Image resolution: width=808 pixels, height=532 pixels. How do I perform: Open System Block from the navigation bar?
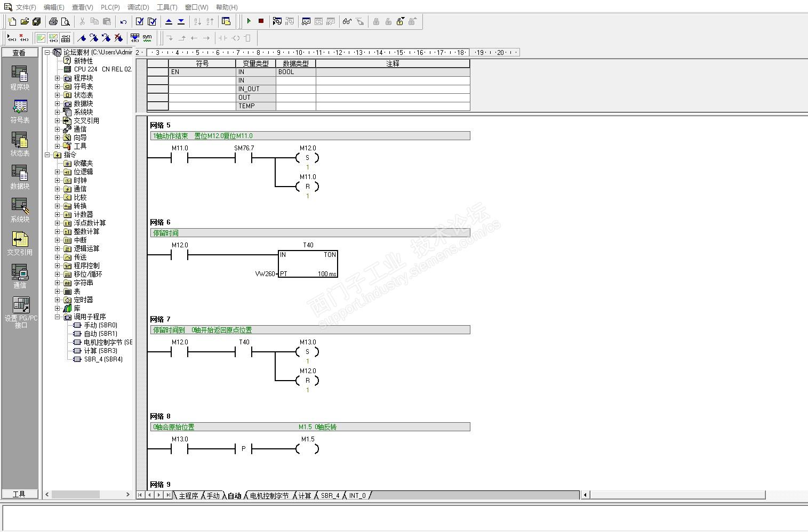(20, 210)
